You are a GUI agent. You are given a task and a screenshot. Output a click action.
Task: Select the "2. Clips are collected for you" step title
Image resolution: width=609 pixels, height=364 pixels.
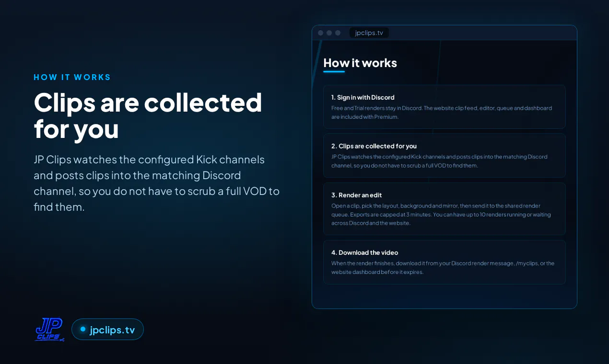click(374, 146)
